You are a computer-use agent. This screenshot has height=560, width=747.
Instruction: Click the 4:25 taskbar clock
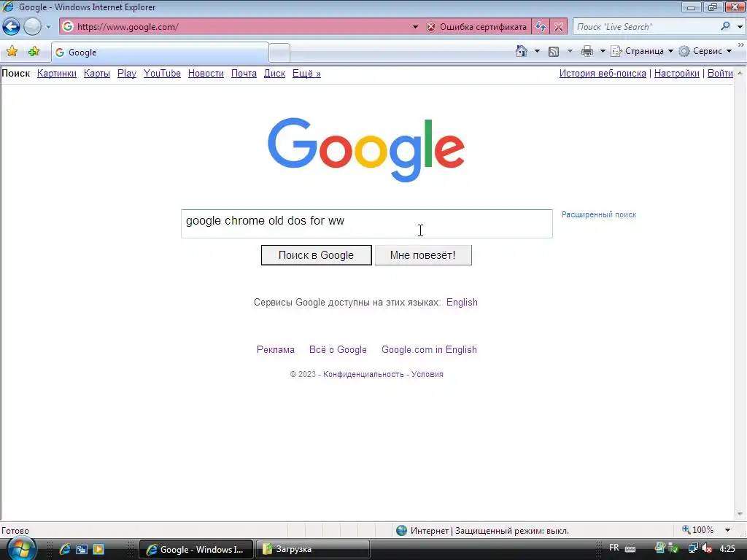click(x=727, y=549)
